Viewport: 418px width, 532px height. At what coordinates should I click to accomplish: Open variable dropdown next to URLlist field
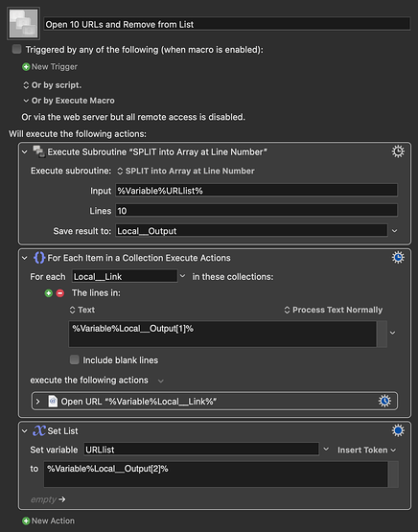[326, 450]
